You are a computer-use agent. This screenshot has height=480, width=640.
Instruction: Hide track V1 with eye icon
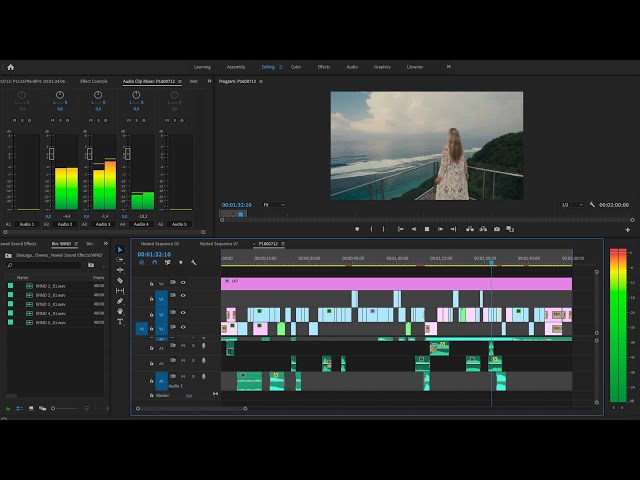pos(183,327)
